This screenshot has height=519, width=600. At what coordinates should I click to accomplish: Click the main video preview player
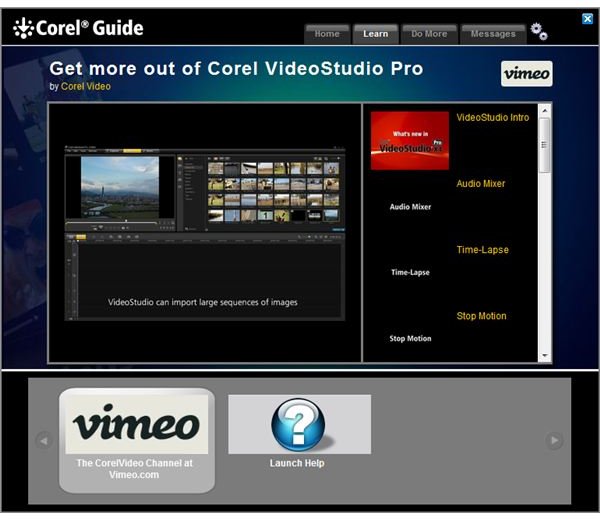205,232
